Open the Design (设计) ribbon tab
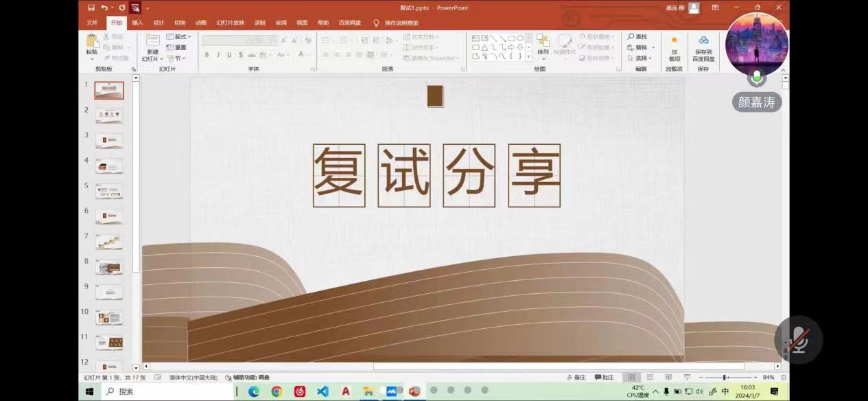The image size is (868, 401). pyautogui.click(x=159, y=23)
